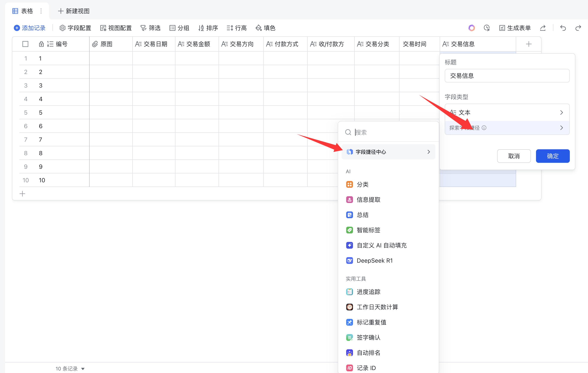Expand the 文本 field type selector

[507, 113]
